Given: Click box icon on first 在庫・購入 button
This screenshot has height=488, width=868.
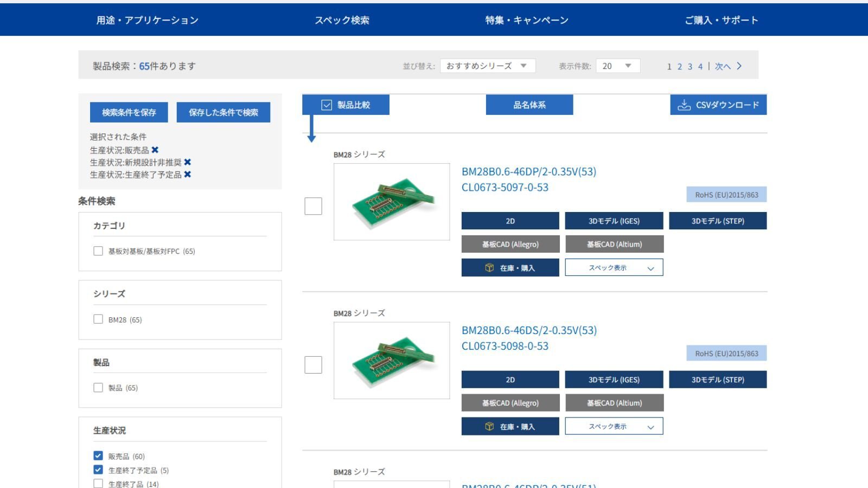Looking at the screenshot, I should click(x=489, y=268).
